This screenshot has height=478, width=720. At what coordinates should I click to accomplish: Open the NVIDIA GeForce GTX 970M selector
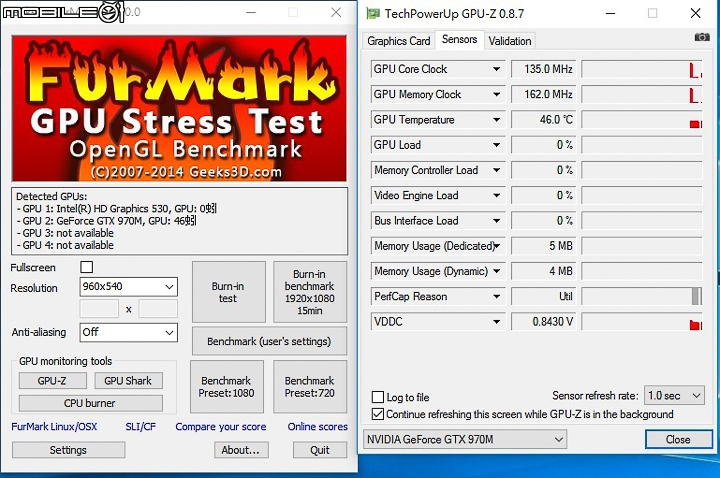tap(465, 439)
